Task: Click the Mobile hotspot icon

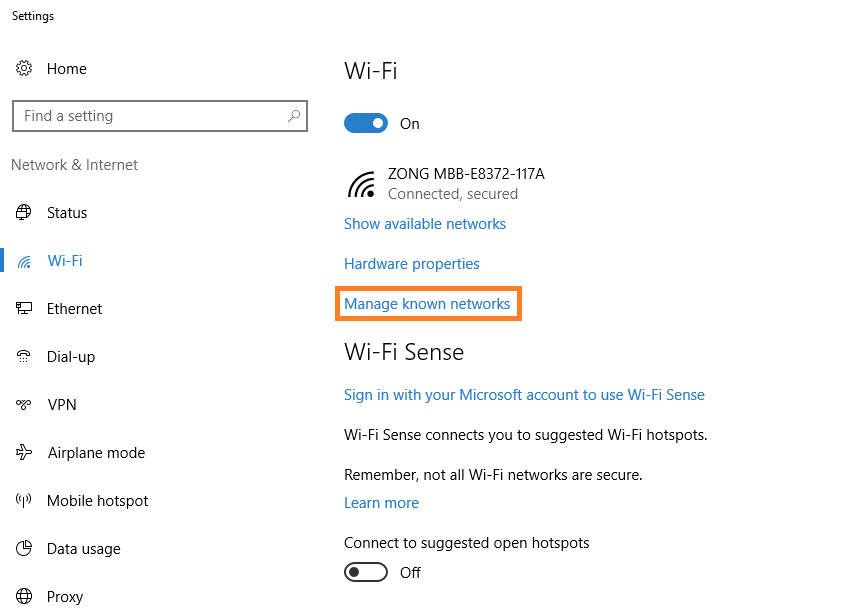Action: click(24, 500)
